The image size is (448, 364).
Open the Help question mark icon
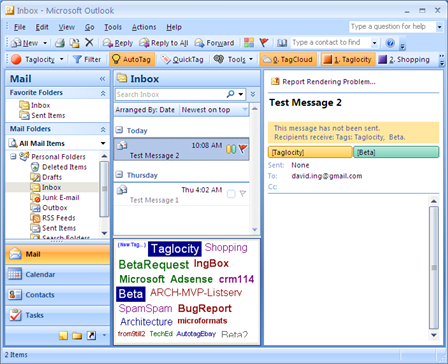tap(390, 43)
